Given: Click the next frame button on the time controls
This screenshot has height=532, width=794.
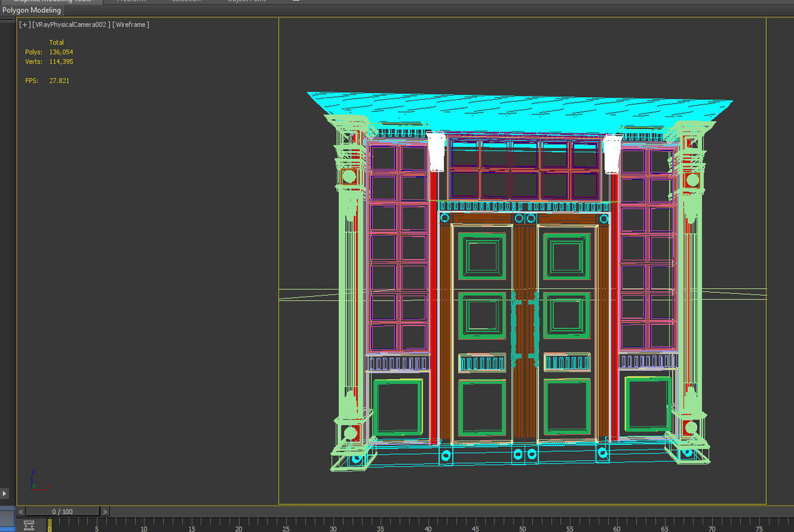Looking at the screenshot, I should pyautogui.click(x=104, y=511).
